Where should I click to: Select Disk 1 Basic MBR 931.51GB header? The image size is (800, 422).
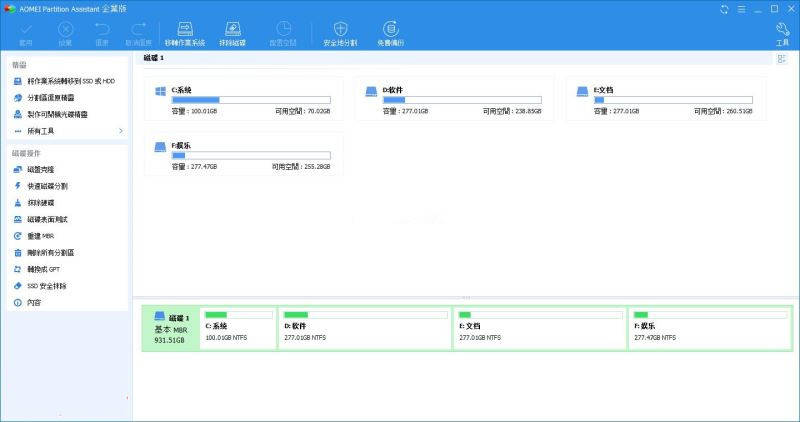[171, 329]
